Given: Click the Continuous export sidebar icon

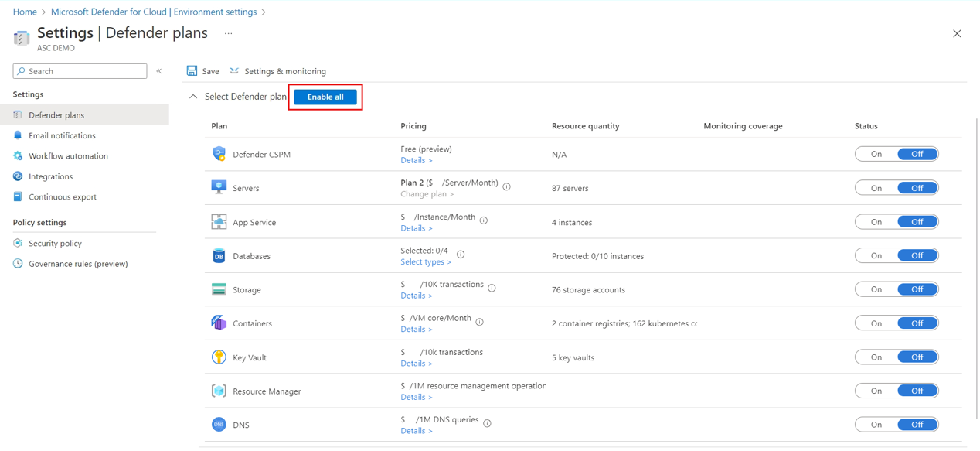Looking at the screenshot, I should tap(18, 196).
